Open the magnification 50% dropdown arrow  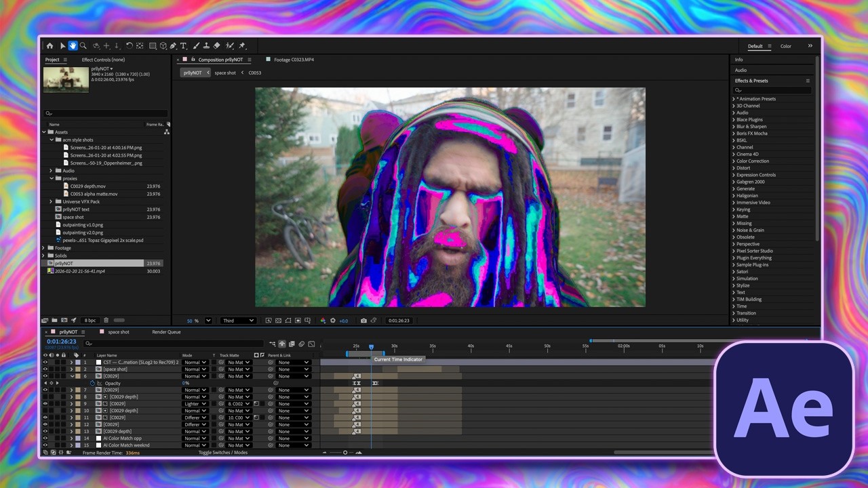pos(208,321)
